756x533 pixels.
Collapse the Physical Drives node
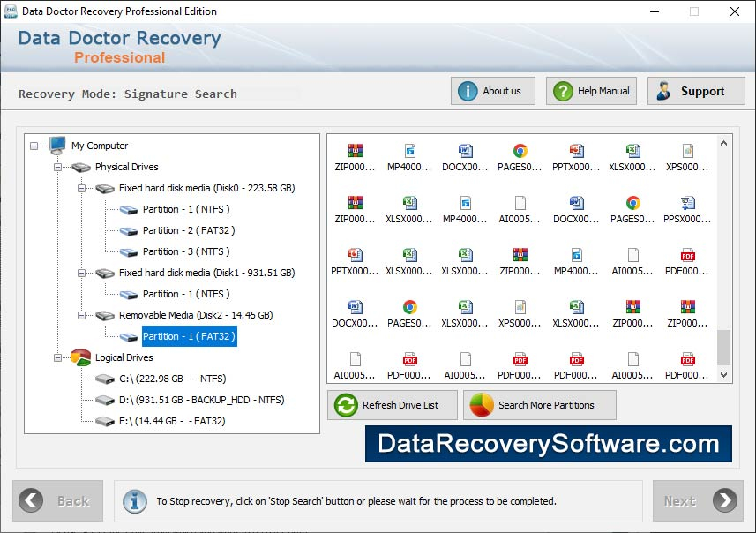click(58, 167)
